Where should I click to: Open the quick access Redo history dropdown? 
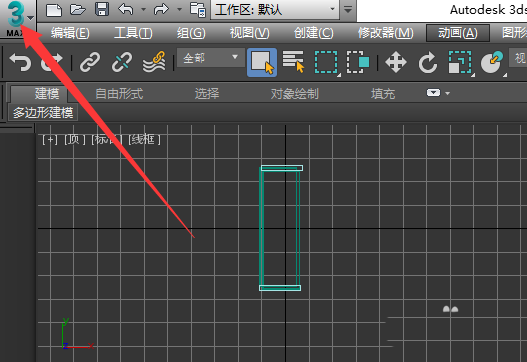click(179, 9)
